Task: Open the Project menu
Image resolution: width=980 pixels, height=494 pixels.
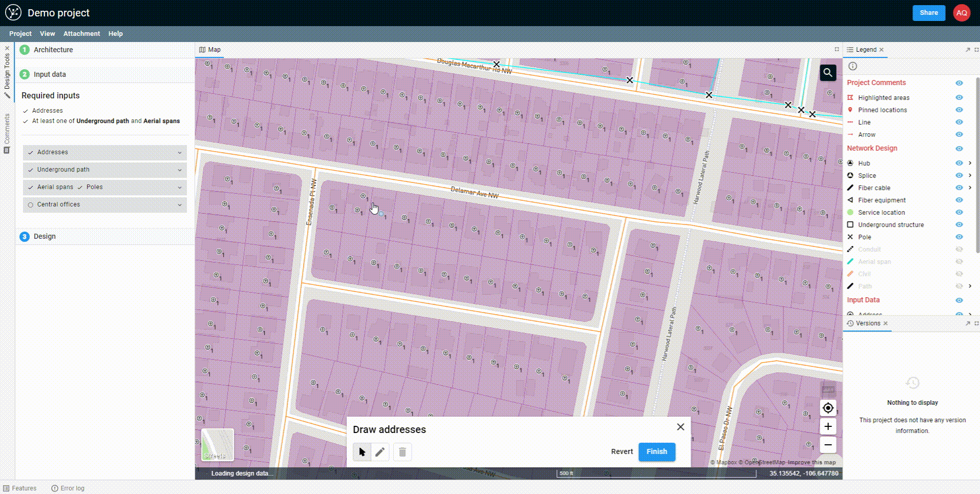Action: [20, 34]
